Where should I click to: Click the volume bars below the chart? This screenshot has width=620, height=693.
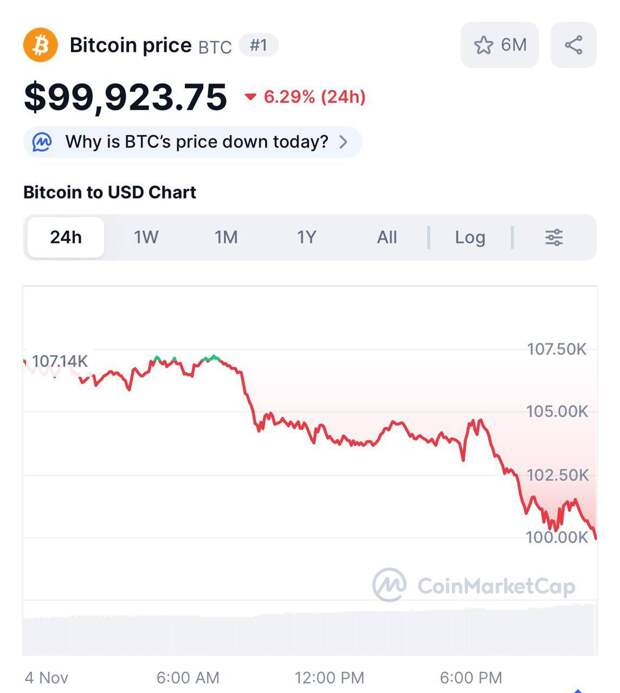310,630
